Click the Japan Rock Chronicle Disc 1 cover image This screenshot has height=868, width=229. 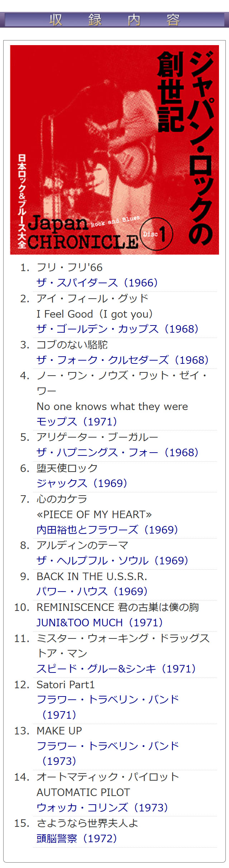(114, 150)
